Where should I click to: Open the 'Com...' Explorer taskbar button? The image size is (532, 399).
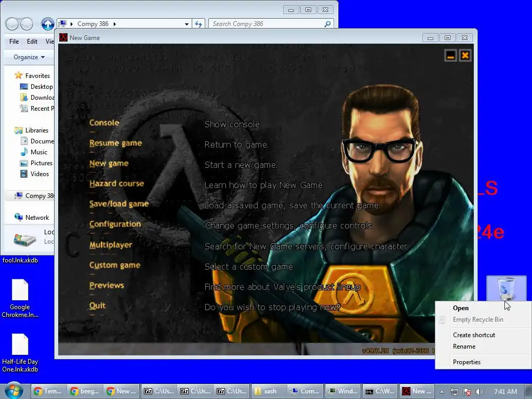(x=305, y=391)
